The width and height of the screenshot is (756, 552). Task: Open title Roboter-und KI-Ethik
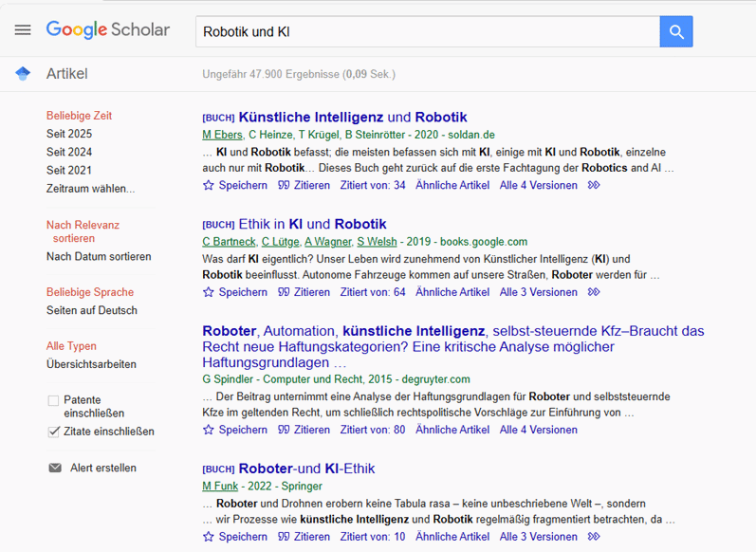306,469
